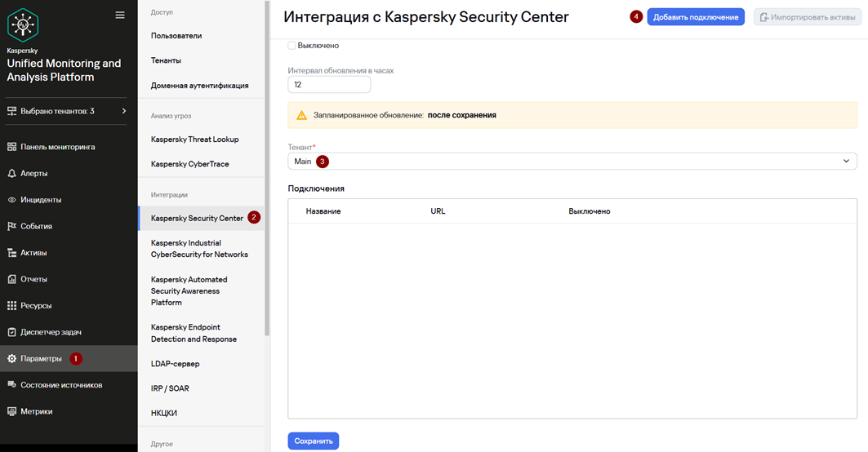
Task: Click the Отчеты report icon
Action: point(11,279)
